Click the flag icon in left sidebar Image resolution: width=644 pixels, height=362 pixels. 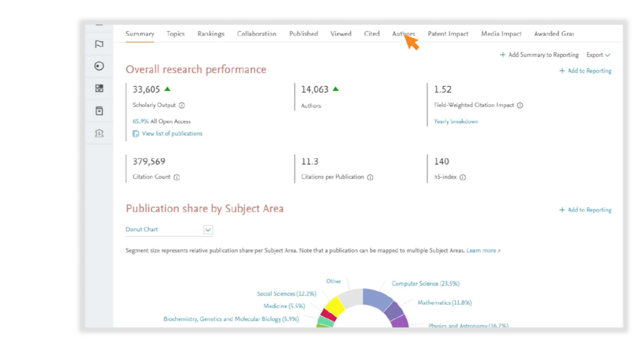(x=99, y=44)
